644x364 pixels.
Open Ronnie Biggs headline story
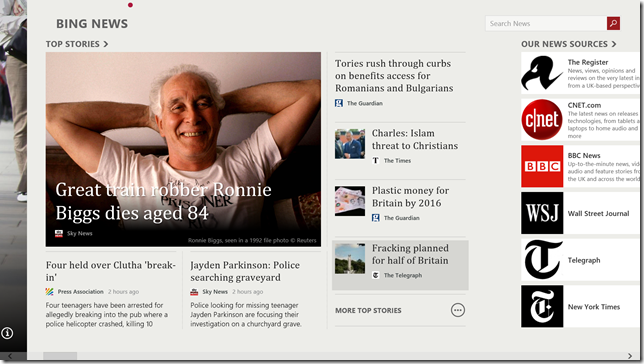[163, 201]
